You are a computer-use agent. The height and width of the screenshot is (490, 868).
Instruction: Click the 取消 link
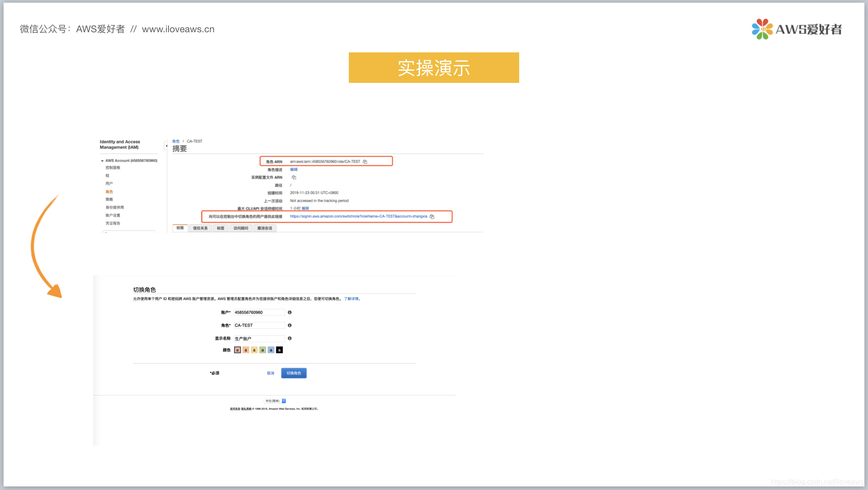270,373
